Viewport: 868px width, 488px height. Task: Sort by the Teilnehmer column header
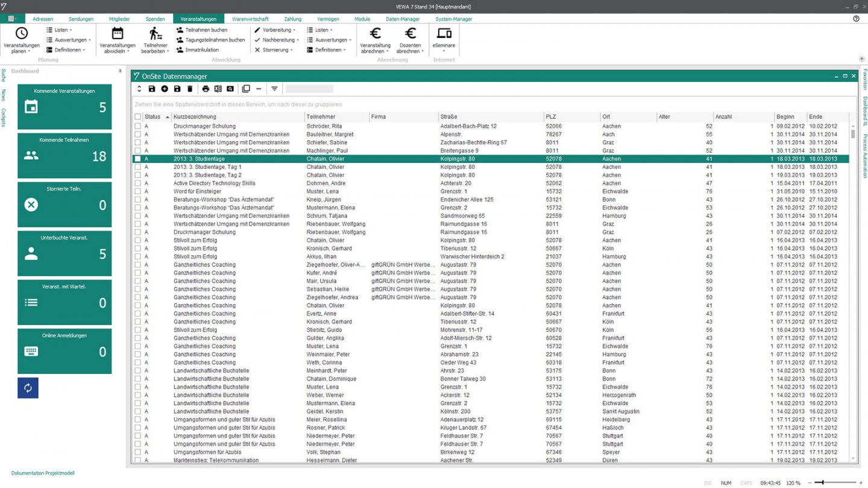(336, 117)
